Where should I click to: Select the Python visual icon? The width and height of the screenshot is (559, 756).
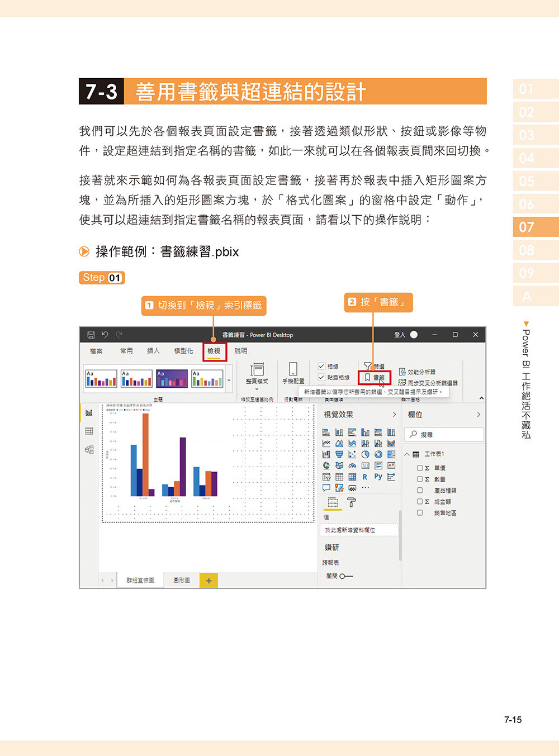(x=378, y=477)
